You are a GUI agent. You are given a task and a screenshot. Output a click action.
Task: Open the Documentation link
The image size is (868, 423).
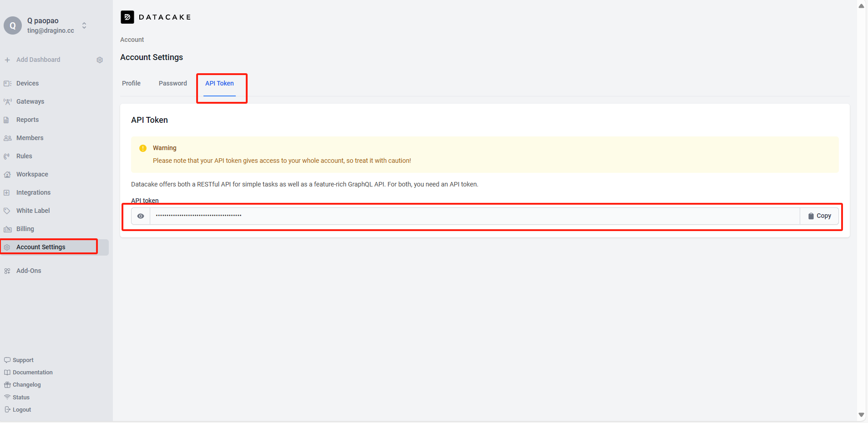[x=33, y=372]
